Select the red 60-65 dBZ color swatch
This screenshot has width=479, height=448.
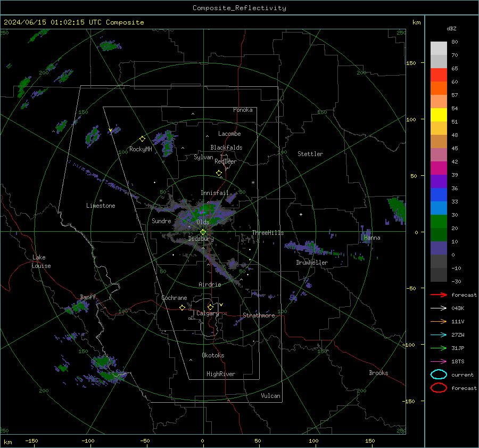click(439, 75)
